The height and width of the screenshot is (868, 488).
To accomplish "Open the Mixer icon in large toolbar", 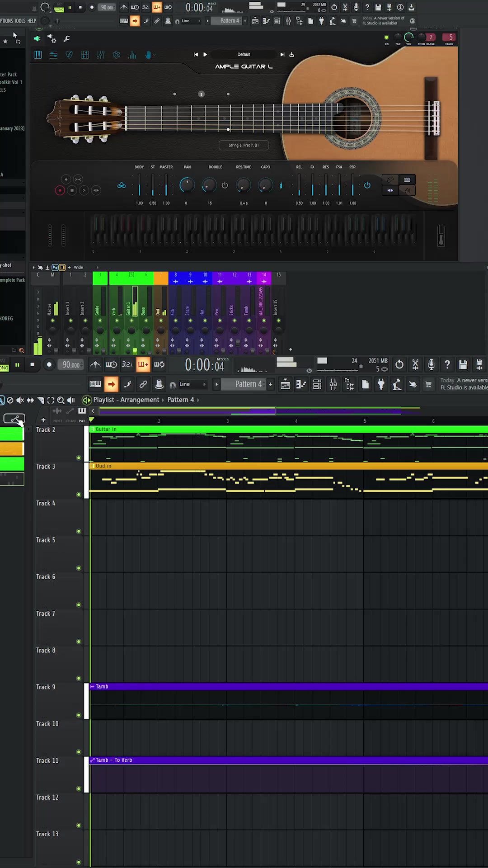I will point(333,384).
